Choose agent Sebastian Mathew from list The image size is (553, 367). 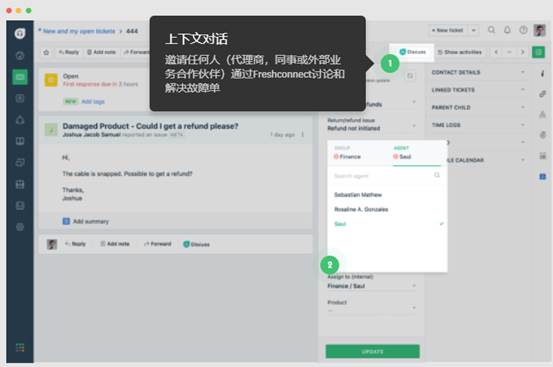[x=358, y=195]
